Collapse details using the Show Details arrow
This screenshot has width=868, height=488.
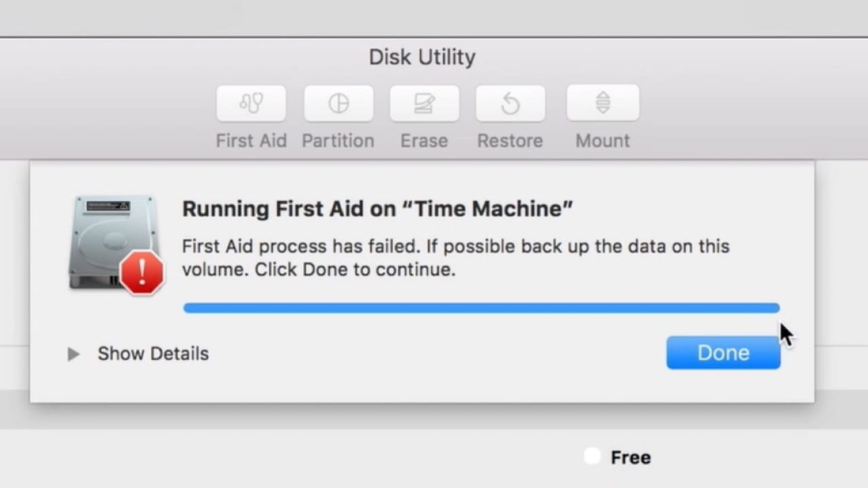pos(73,353)
